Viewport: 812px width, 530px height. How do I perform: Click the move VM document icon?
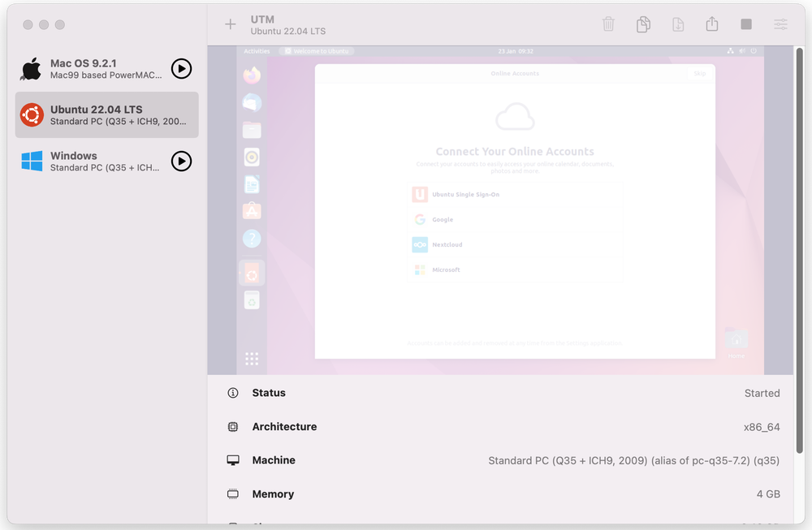point(678,24)
